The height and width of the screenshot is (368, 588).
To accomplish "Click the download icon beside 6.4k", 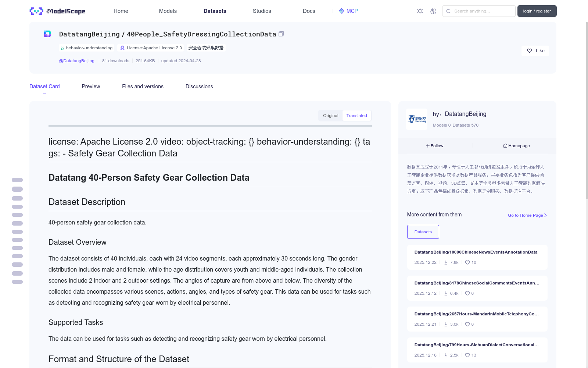I will [446, 293].
